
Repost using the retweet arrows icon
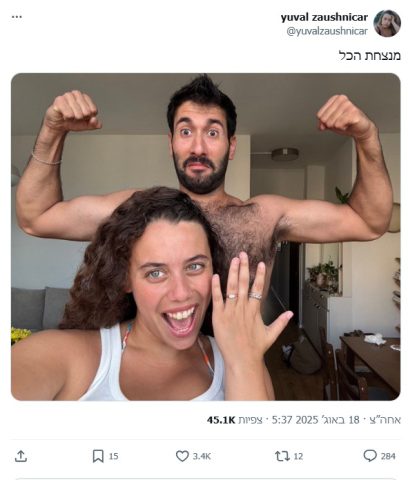(x=282, y=456)
